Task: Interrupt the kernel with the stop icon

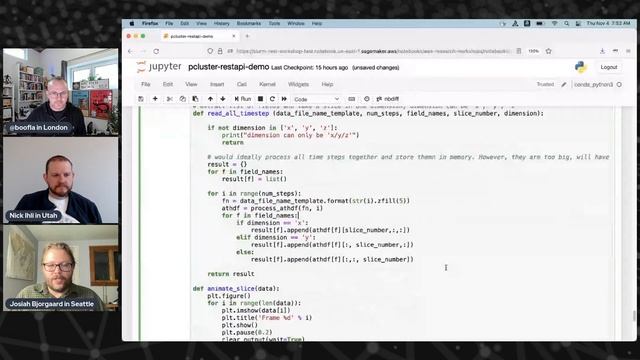Action: [260, 99]
